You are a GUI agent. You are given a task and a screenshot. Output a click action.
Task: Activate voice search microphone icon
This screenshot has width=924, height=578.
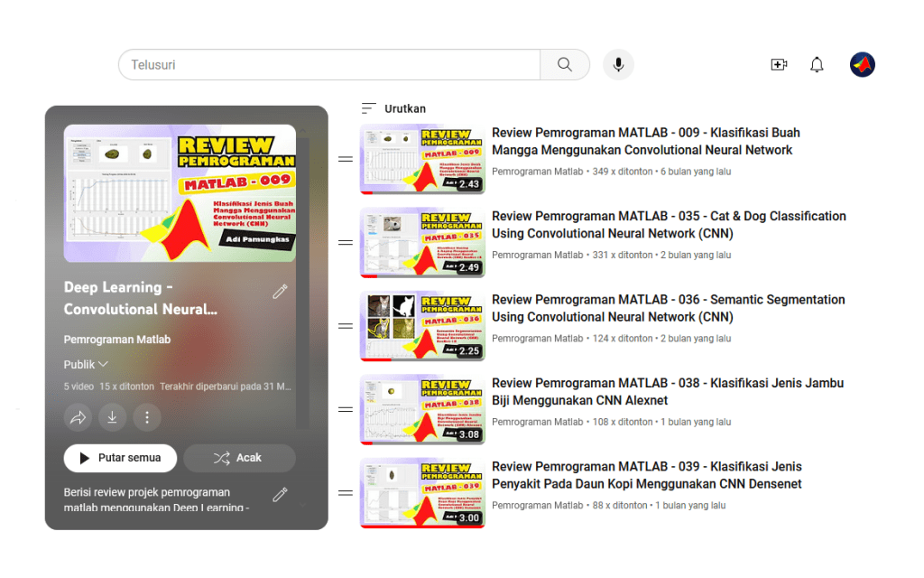coord(618,65)
